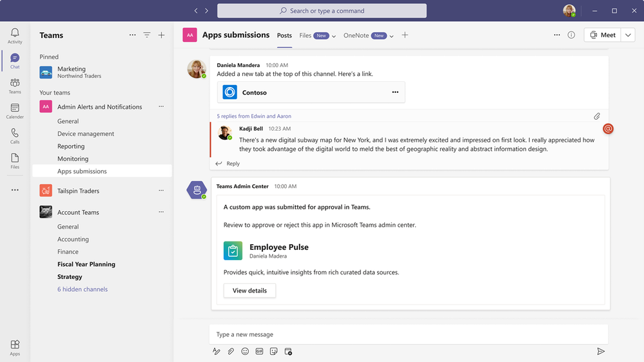Click the Employee Pulse app icon
The width and height of the screenshot is (644, 362).
233,251
